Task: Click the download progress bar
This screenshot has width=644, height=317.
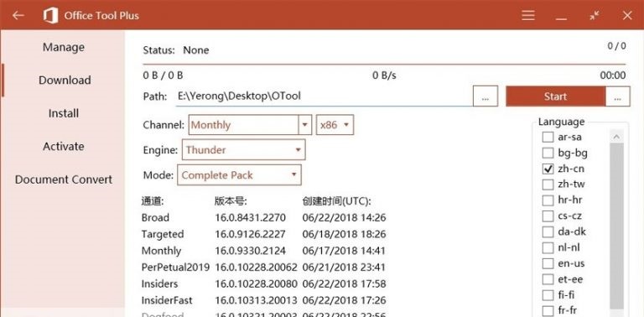Action: pos(384,65)
